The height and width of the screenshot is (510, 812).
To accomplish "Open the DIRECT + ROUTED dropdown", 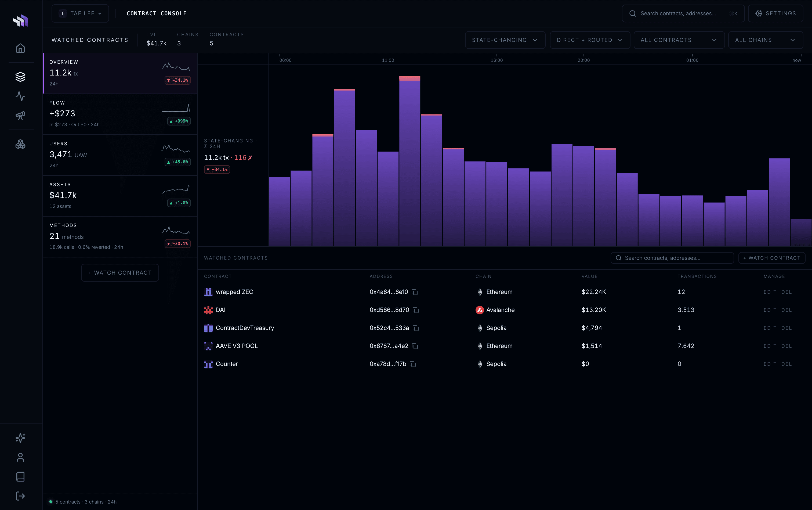I will (590, 40).
